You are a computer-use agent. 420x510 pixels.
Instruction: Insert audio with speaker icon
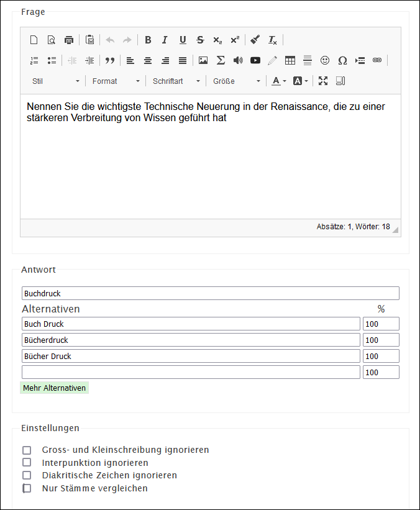[238, 60]
